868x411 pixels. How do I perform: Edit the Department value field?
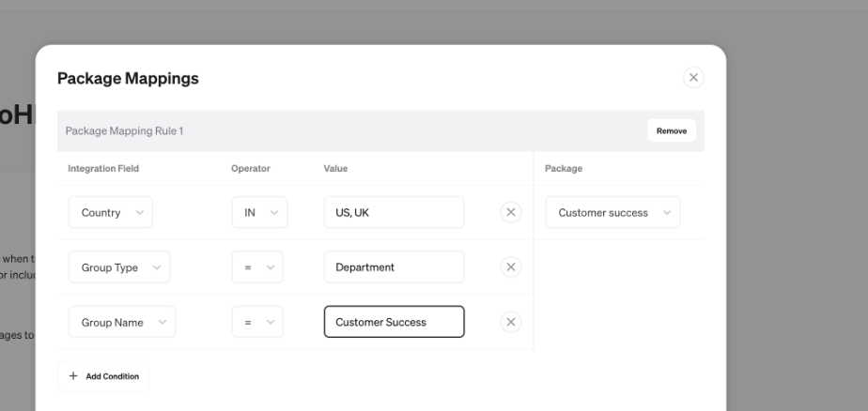click(x=395, y=267)
